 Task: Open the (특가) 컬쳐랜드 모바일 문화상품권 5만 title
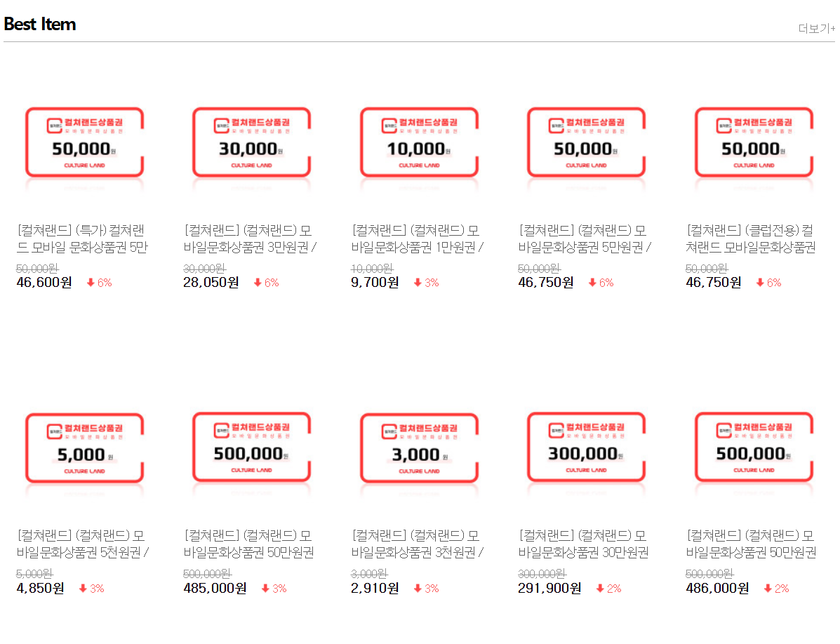[83, 239]
